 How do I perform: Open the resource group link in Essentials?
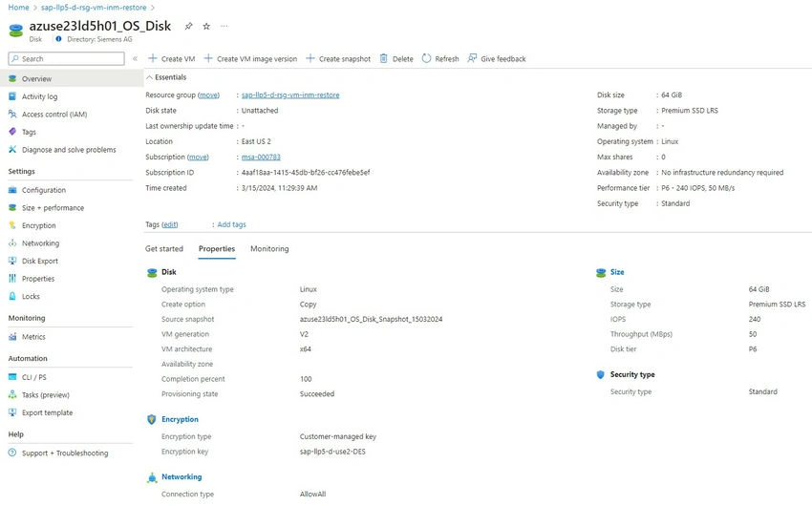coord(290,95)
